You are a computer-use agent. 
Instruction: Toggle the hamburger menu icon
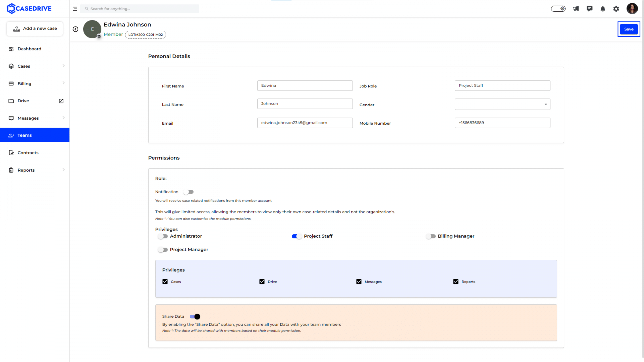75,9
